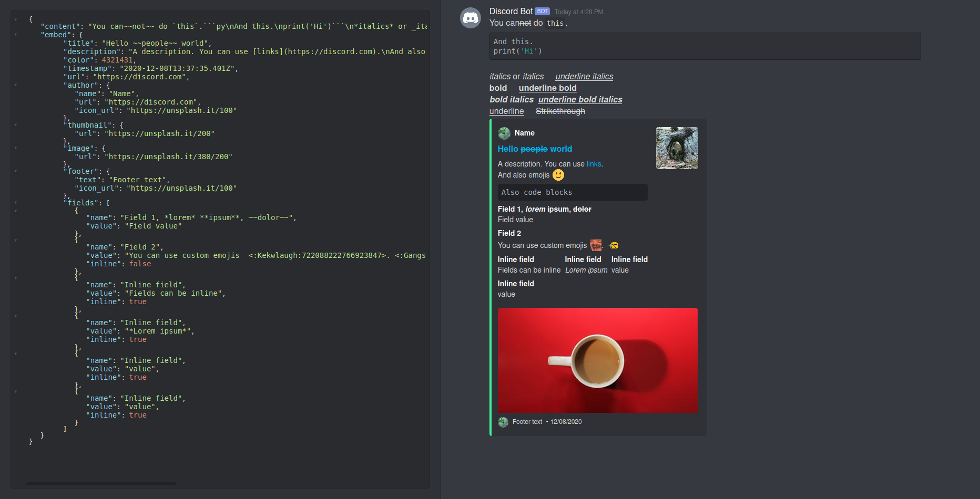Click the italic 'Lorem ipsum' inline value
This screenshot has width=980, height=499.
[586, 270]
